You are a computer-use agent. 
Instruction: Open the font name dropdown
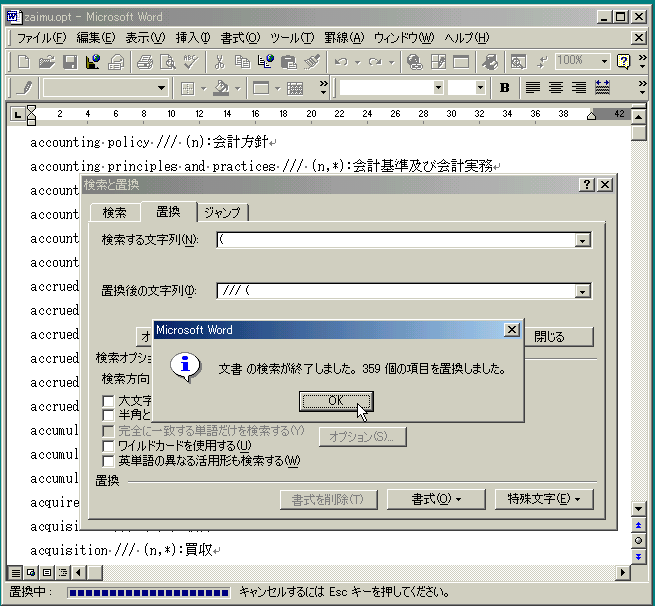point(438,88)
